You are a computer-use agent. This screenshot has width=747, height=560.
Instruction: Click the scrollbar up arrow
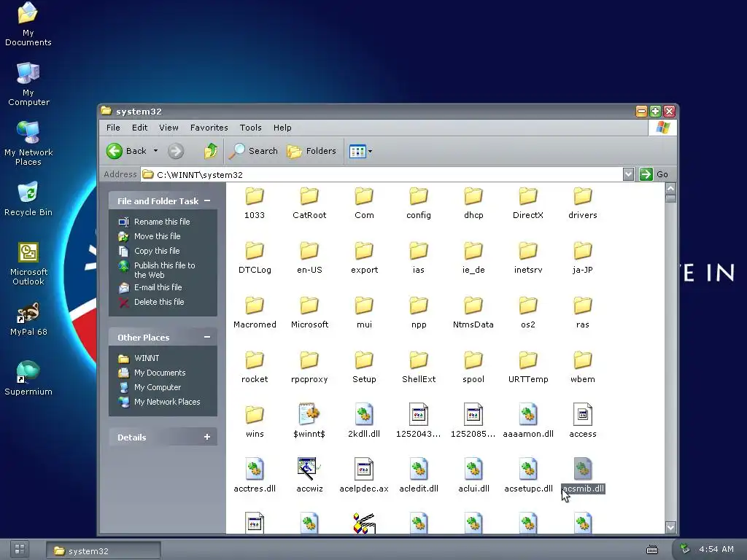coord(670,188)
